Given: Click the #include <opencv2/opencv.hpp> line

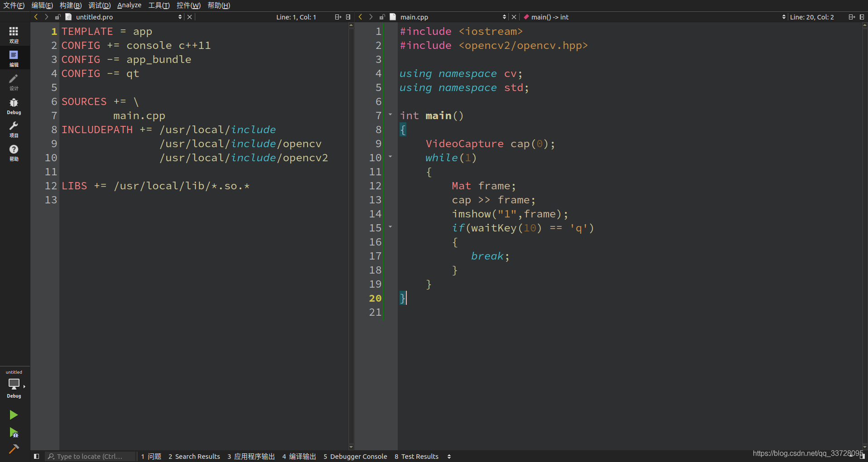Looking at the screenshot, I should tap(494, 45).
